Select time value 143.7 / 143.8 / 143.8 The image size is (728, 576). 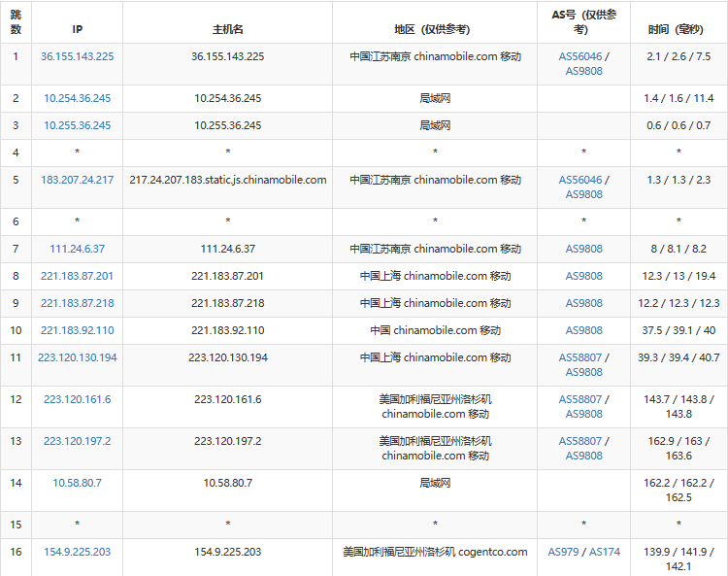tap(678, 406)
